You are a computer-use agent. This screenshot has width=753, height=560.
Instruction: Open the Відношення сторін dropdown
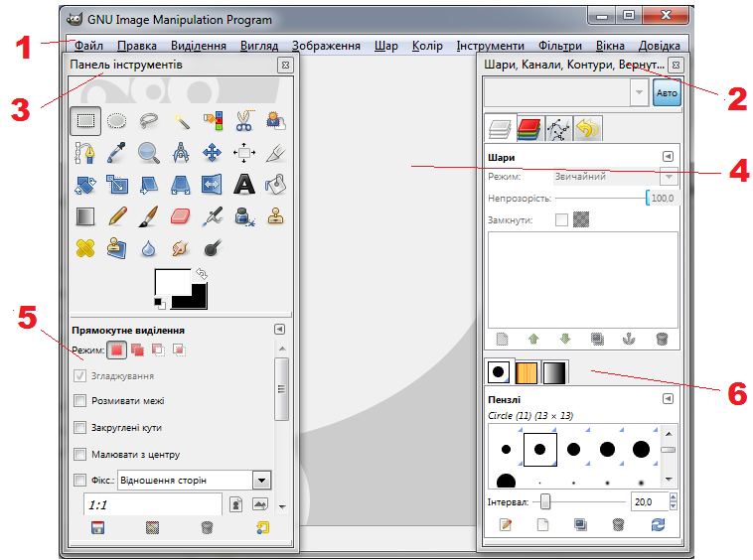click(261, 480)
